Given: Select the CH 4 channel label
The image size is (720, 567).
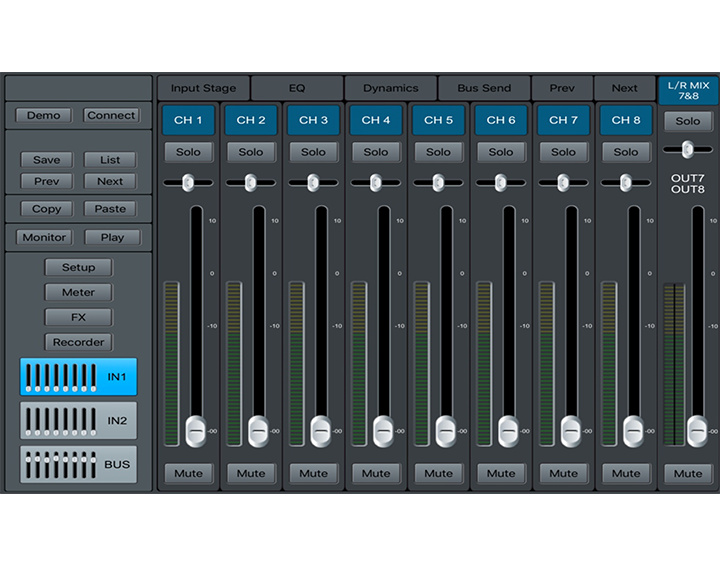Looking at the screenshot, I should click(376, 120).
